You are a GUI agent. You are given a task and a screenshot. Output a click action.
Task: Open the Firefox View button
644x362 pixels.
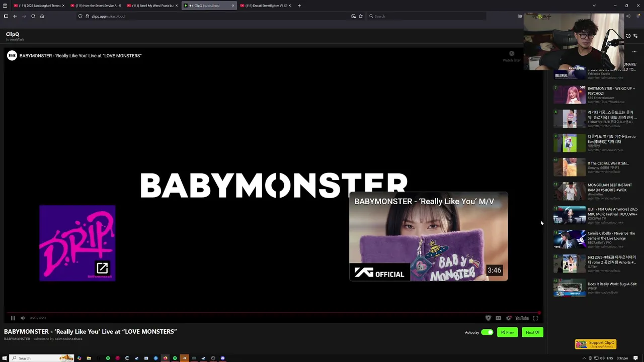pos(5,6)
